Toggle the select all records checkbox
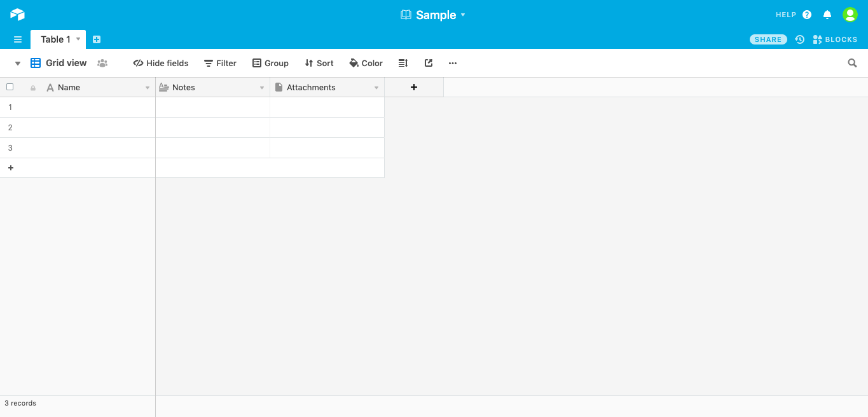Viewport: 868px width, 417px height. coord(10,87)
